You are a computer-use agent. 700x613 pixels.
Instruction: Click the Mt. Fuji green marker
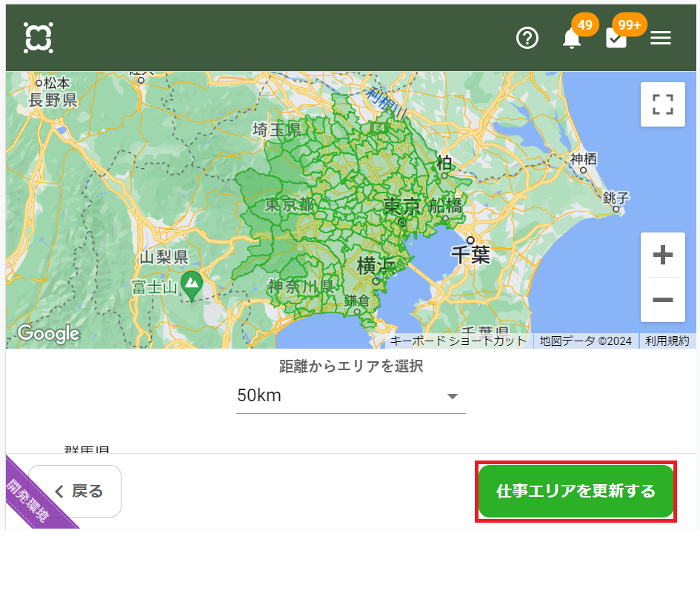coord(192,282)
